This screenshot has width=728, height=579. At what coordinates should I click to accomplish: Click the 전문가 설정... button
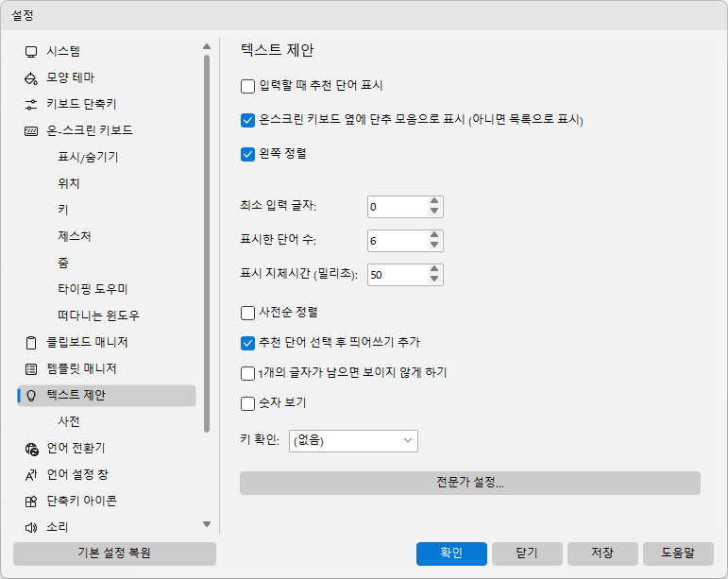470,483
